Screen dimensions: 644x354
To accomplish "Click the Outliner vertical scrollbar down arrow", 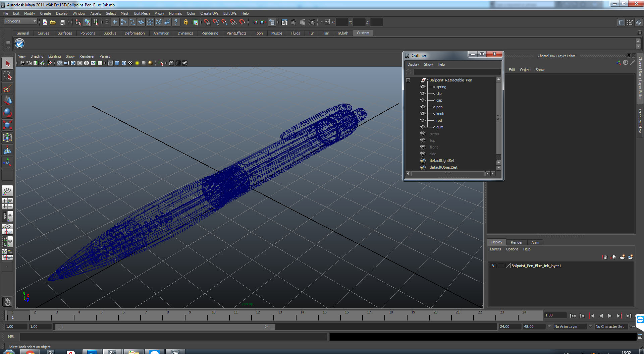I will [499, 168].
